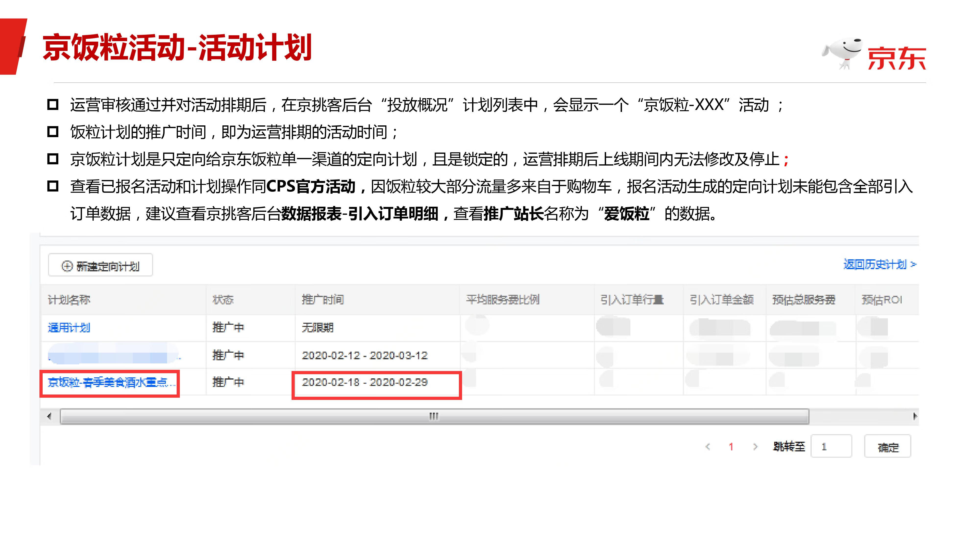The image size is (980, 551).
Task: Select the 无限期 promotion time cell
Action: (x=318, y=327)
